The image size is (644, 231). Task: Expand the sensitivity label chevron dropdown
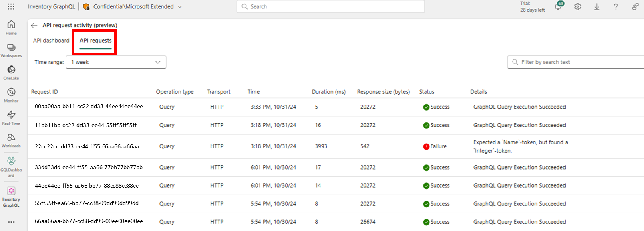180,7
